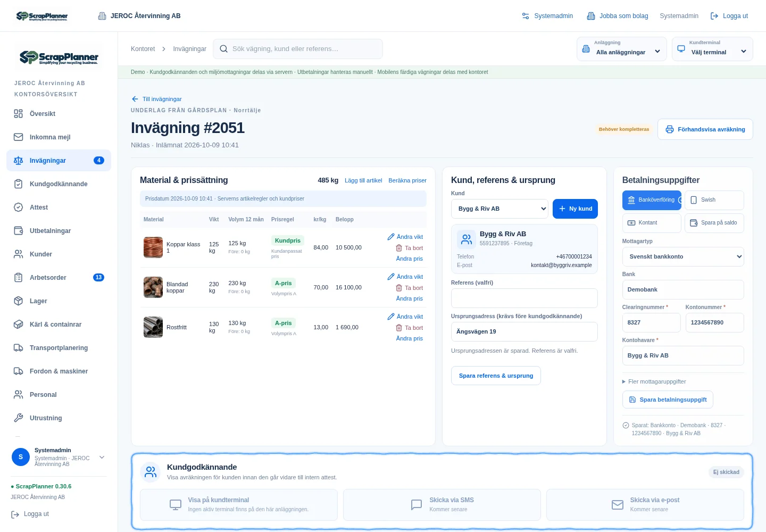Click the search magnifier icon
This screenshot has height=532, width=766.
click(x=224, y=49)
